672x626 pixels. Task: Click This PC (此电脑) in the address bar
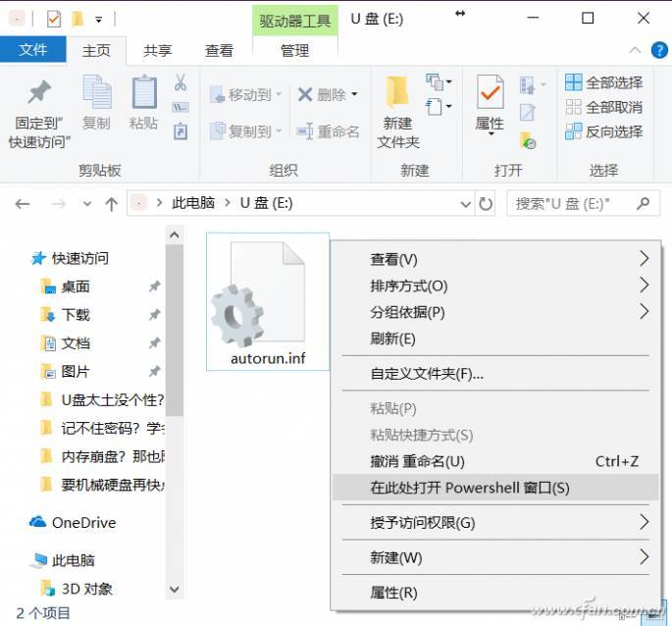point(193,203)
